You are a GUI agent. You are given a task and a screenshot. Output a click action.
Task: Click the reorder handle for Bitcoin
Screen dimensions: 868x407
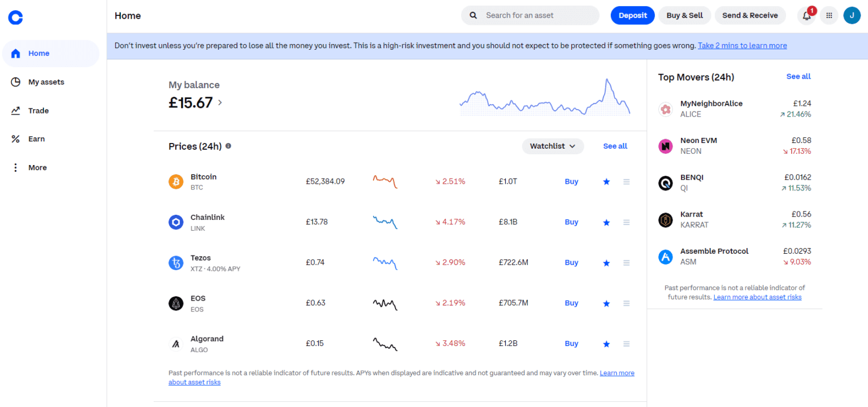pyautogui.click(x=626, y=181)
